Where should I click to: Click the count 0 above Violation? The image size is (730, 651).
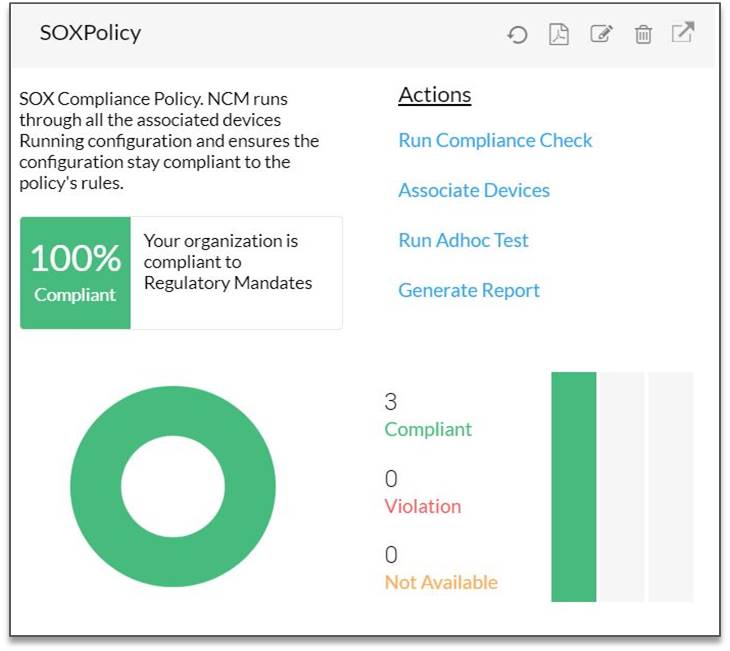pyautogui.click(x=391, y=479)
